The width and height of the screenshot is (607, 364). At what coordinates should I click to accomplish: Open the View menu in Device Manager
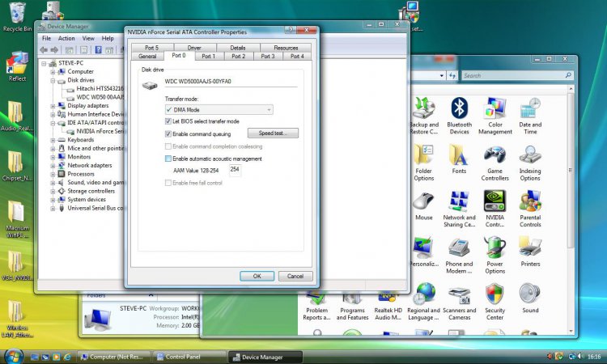[x=88, y=38]
